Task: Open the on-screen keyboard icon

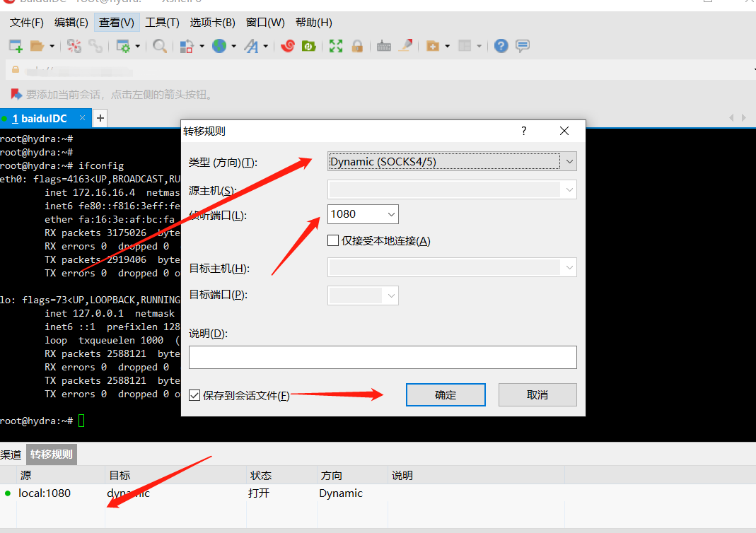Action: coord(383,45)
